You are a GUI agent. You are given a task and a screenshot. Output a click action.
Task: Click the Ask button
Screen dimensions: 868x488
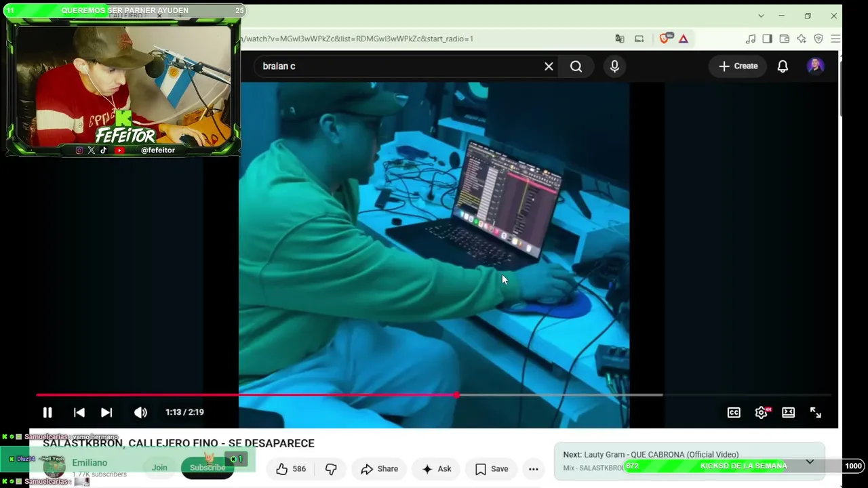tap(436, 469)
